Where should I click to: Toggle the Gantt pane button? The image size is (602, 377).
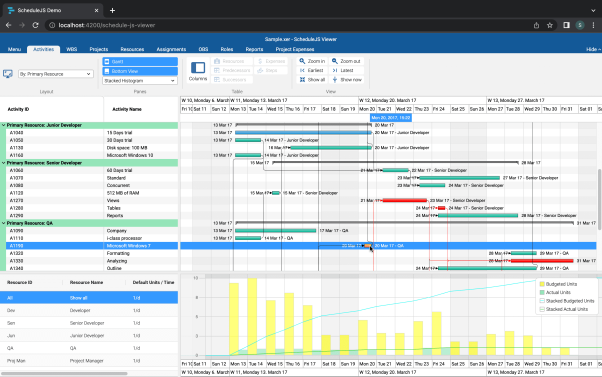coord(140,61)
